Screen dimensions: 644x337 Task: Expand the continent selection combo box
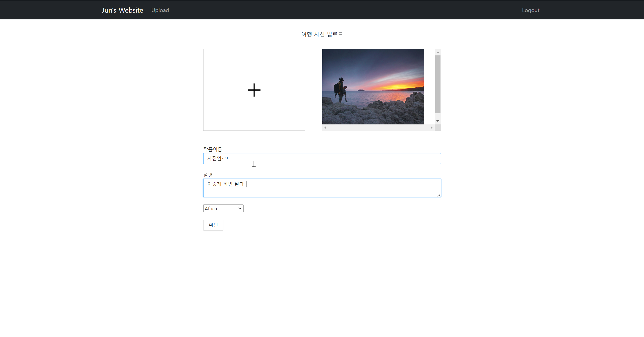pos(223,208)
